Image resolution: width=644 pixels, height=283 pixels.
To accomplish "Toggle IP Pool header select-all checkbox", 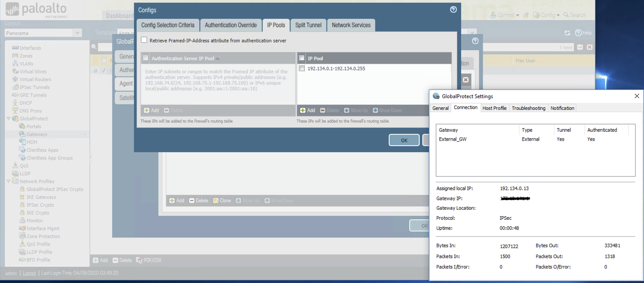I will coord(302,58).
